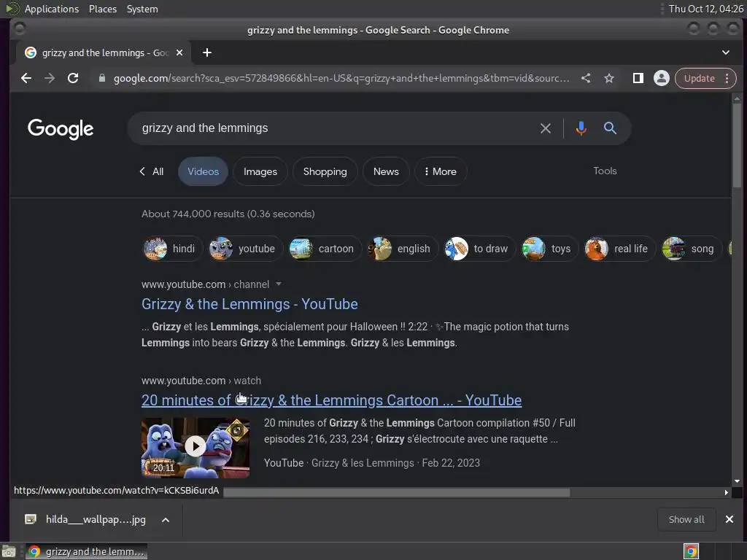Show desktop via bottom-left panel icon
Screen dimensions: 747x560
click(9, 551)
